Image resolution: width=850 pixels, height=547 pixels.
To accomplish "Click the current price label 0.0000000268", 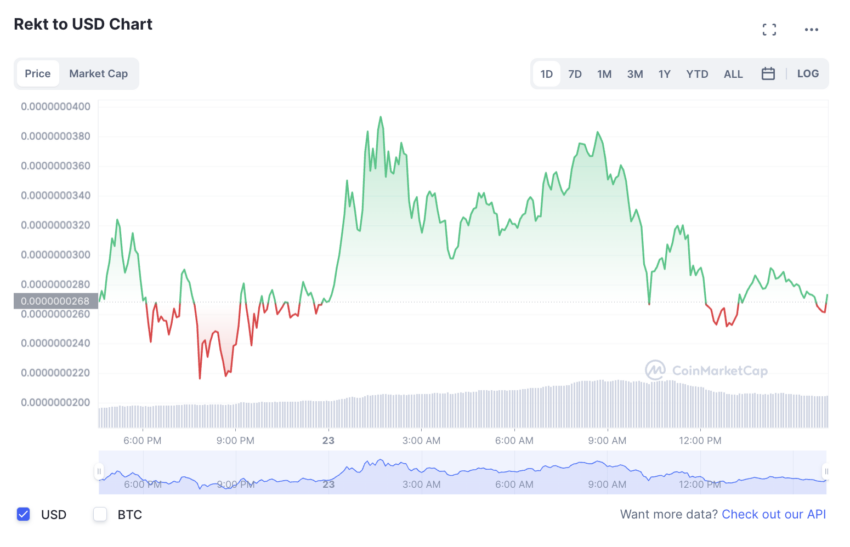I will pyautogui.click(x=54, y=301).
